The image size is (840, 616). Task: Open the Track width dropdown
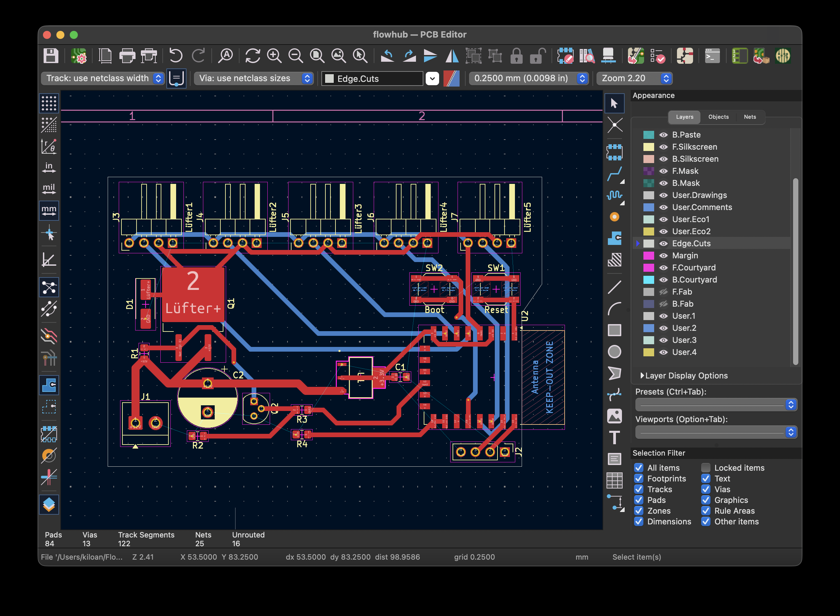pyautogui.click(x=103, y=78)
